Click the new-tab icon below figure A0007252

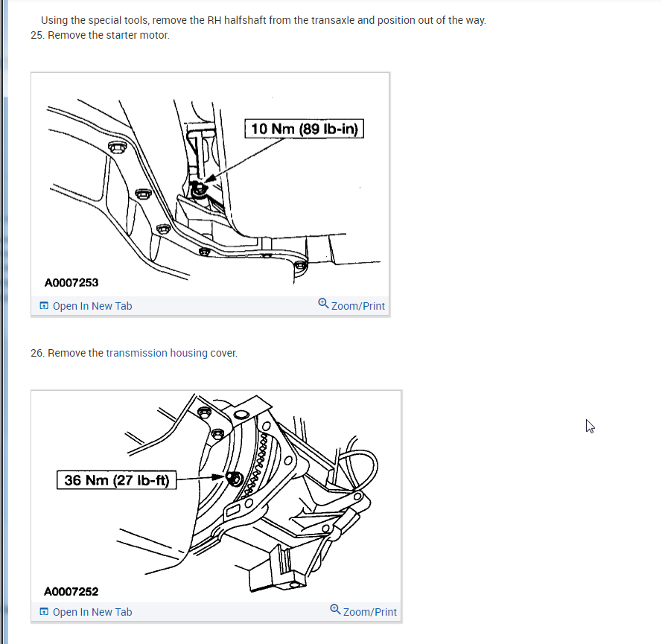point(44,611)
